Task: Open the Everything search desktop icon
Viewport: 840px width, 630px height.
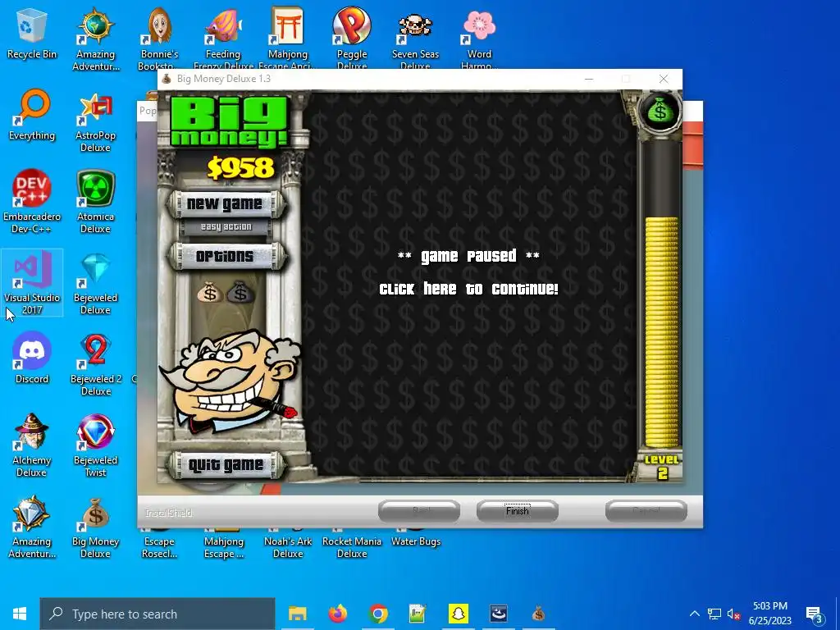Action: pos(32,115)
